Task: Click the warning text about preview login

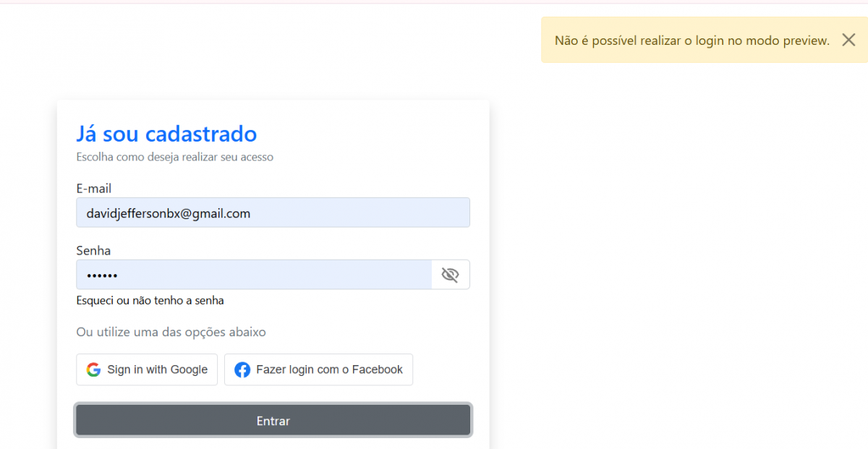Action: point(692,40)
